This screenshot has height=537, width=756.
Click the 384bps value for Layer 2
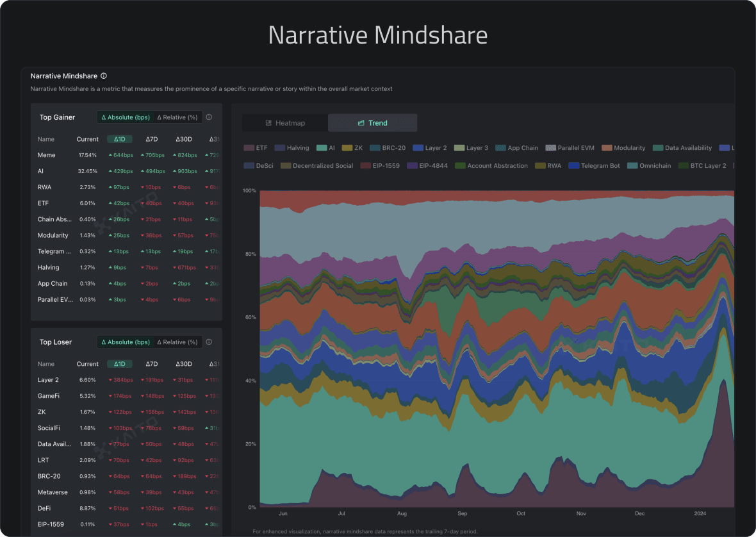(x=120, y=380)
